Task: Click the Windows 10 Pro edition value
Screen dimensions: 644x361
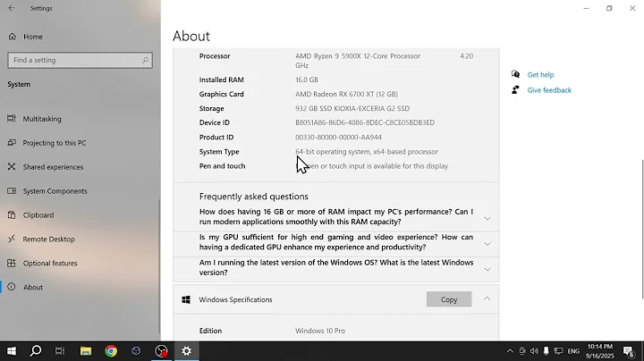Action: click(x=320, y=331)
